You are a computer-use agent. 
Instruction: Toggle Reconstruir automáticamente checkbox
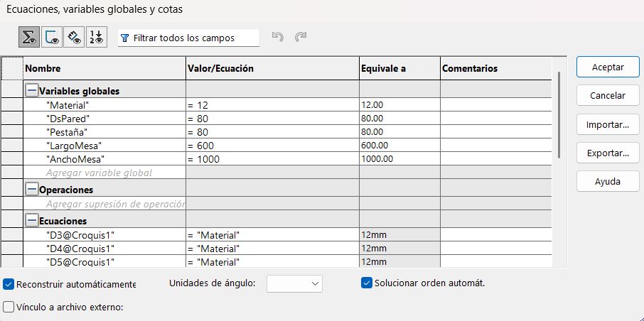9,284
